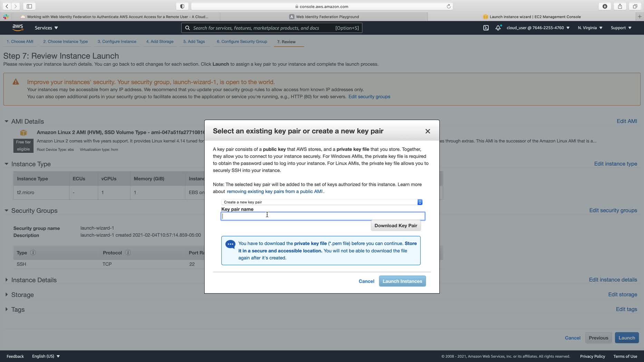Open removing existing key pairs link
This screenshot has width=644, height=362.
point(275,191)
